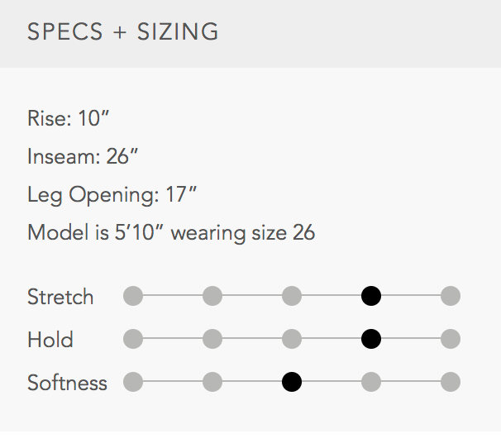Click the black fourth Hold dot
Screen dimensions: 501x448
371,339
